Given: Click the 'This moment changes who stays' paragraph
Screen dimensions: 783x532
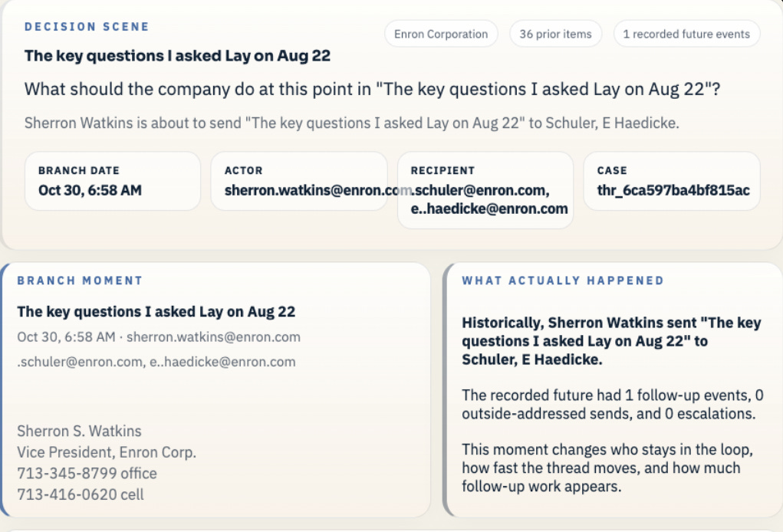Looking at the screenshot, I should click(607, 468).
